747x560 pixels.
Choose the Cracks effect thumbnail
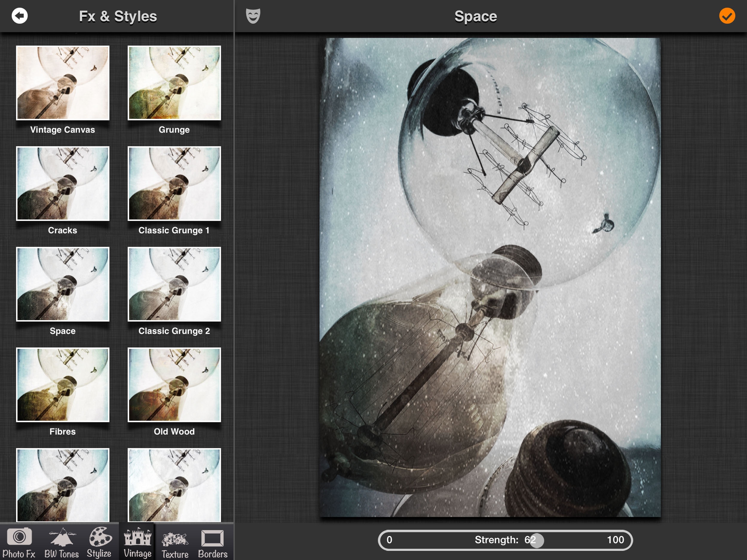63,184
